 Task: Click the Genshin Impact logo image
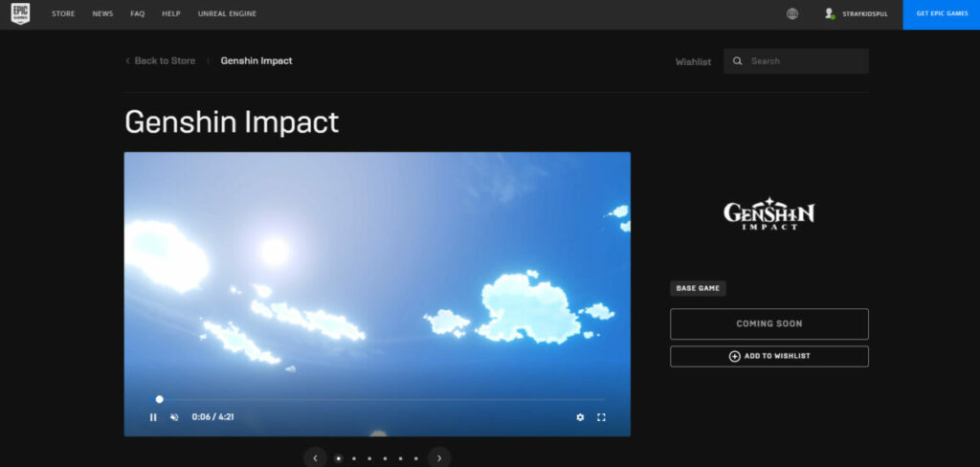pos(768,213)
